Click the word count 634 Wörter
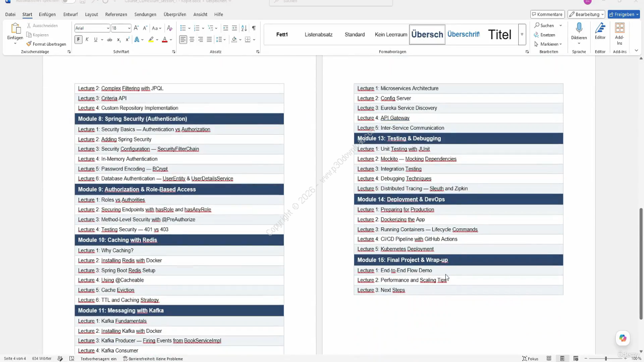 point(42,358)
